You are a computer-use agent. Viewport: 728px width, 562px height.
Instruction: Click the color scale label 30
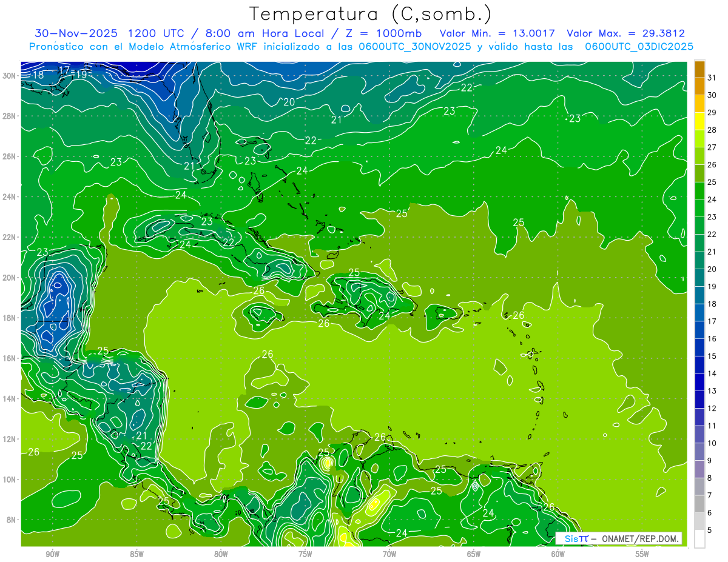(x=712, y=95)
